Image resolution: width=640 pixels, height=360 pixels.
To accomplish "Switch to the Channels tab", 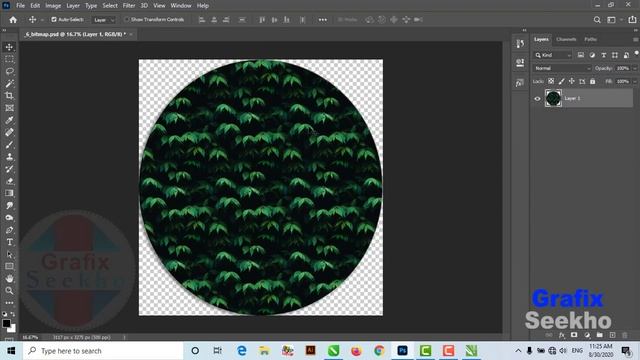I will coord(566,39).
